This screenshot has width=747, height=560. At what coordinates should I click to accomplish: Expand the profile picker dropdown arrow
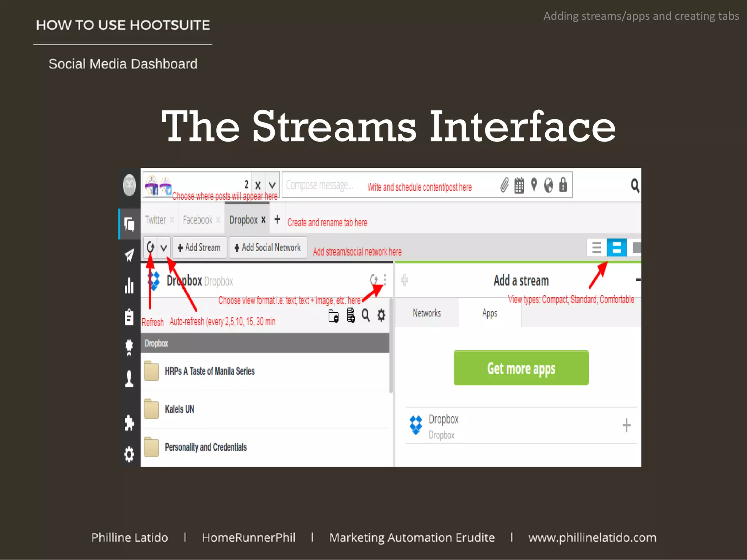point(272,185)
